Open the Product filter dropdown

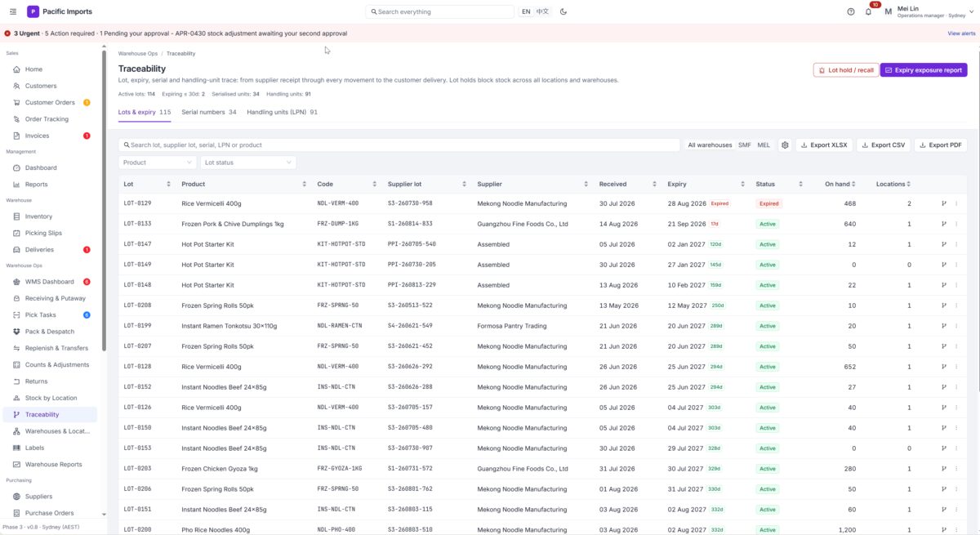coord(158,163)
